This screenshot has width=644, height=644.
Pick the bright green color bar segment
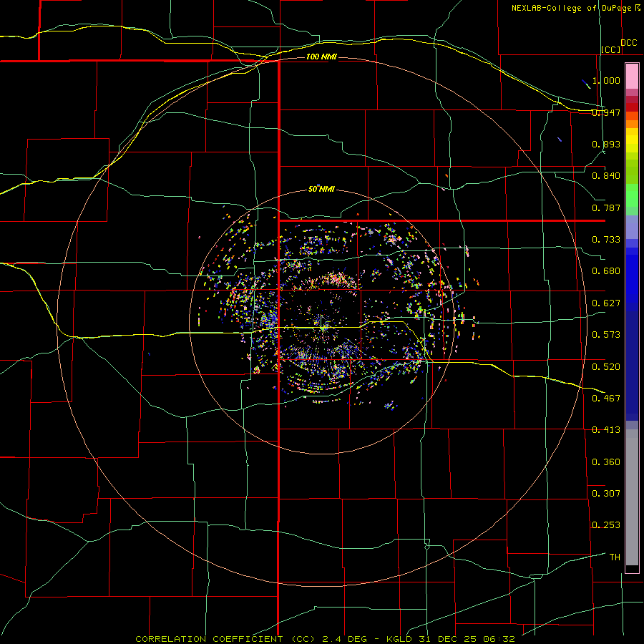(632, 195)
